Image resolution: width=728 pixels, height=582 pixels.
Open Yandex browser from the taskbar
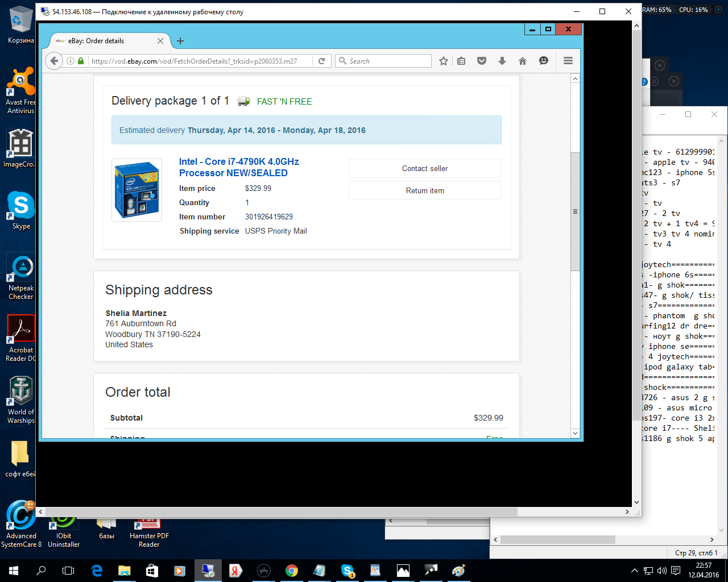235,571
